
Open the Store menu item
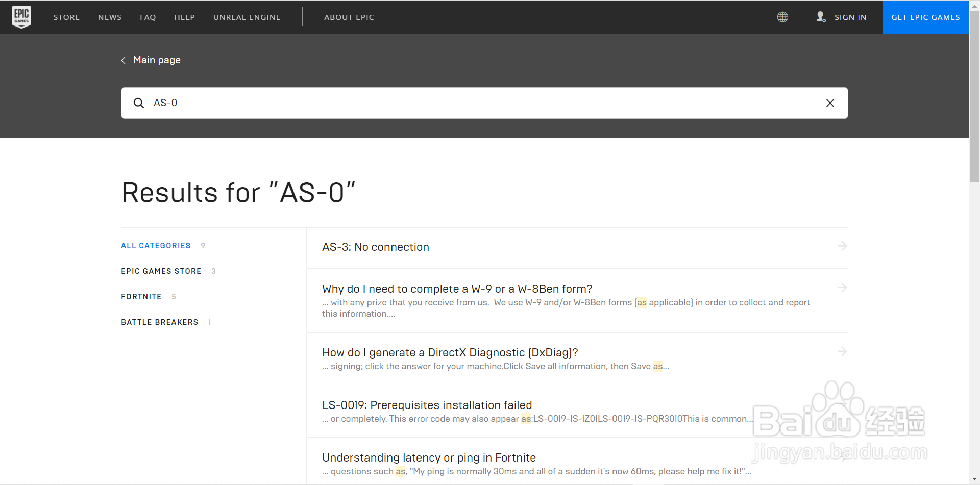(66, 17)
